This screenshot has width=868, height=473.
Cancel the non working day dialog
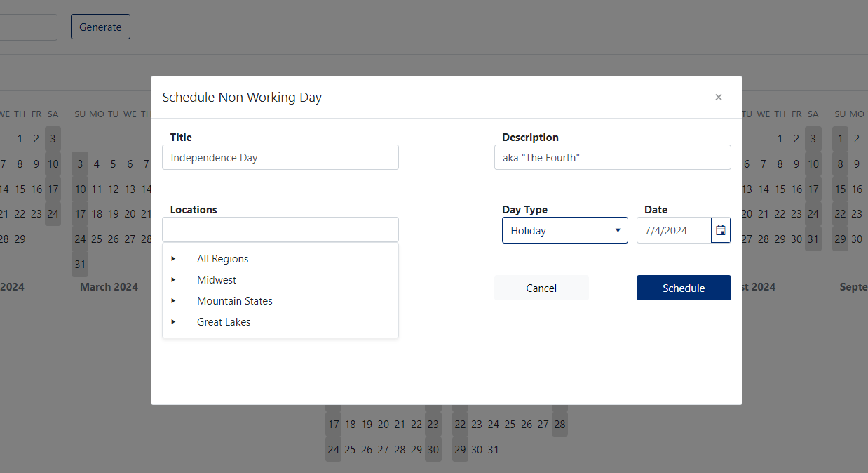click(541, 288)
